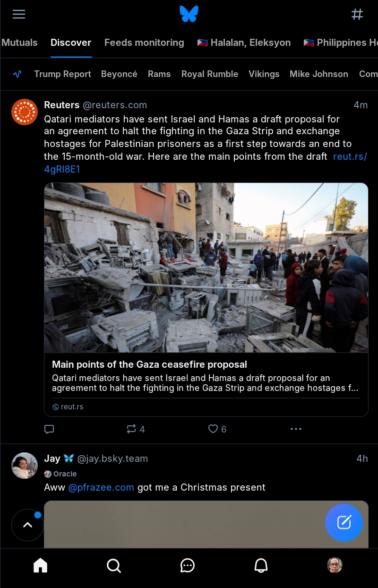Go to Home in bottom navigation

point(41,565)
